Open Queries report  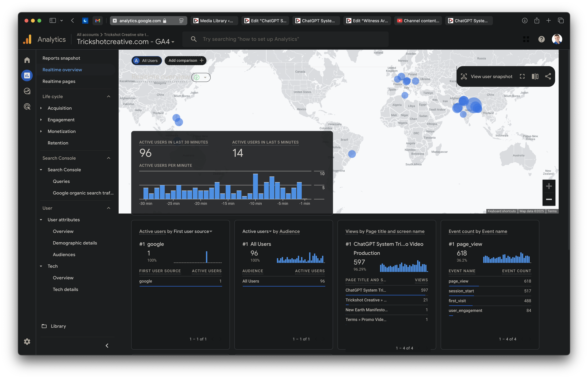point(61,181)
